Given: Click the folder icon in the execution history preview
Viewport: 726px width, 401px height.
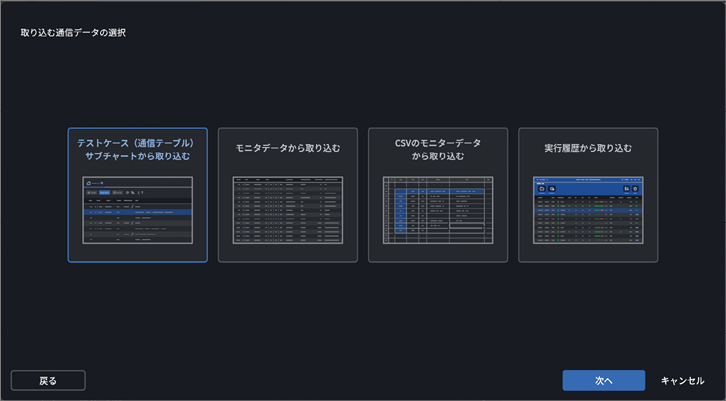Looking at the screenshot, I should (x=542, y=189).
